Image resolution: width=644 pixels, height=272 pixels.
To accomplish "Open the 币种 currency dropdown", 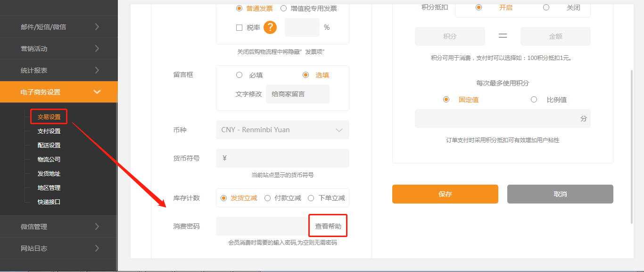I will (282, 130).
